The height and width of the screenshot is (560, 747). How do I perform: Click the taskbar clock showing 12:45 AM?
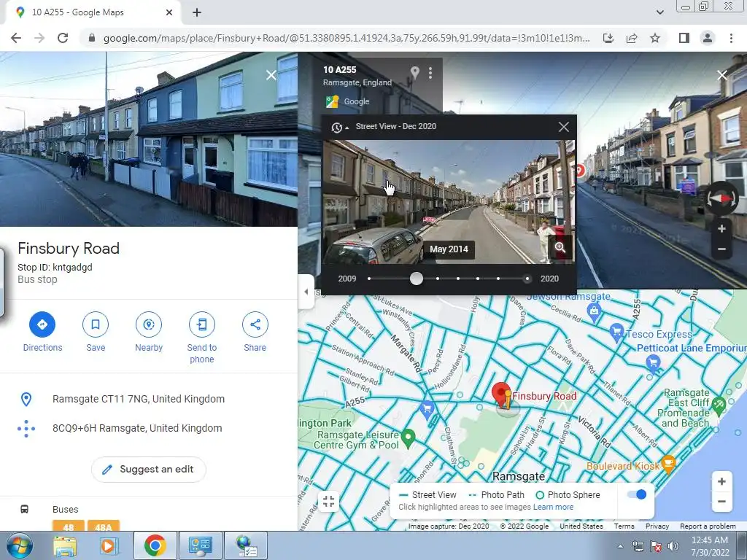710,546
